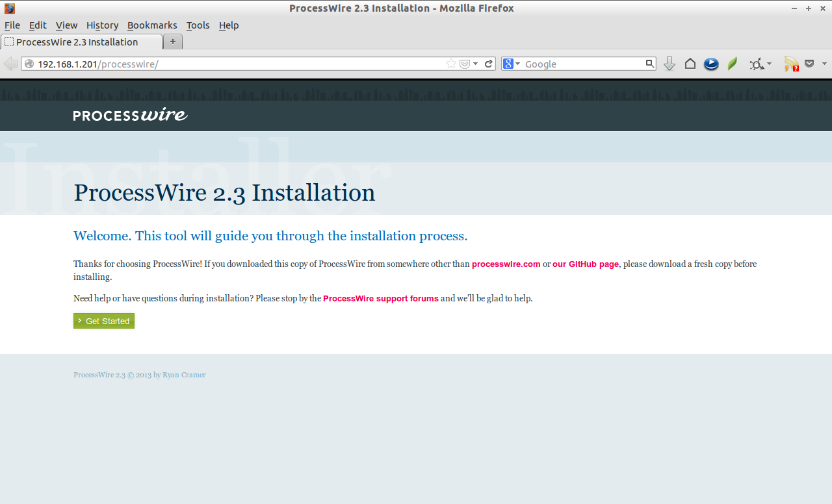Click the Pocket icon in address bar
The width and height of the screenshot is (832, 504).
coord(465,64)
